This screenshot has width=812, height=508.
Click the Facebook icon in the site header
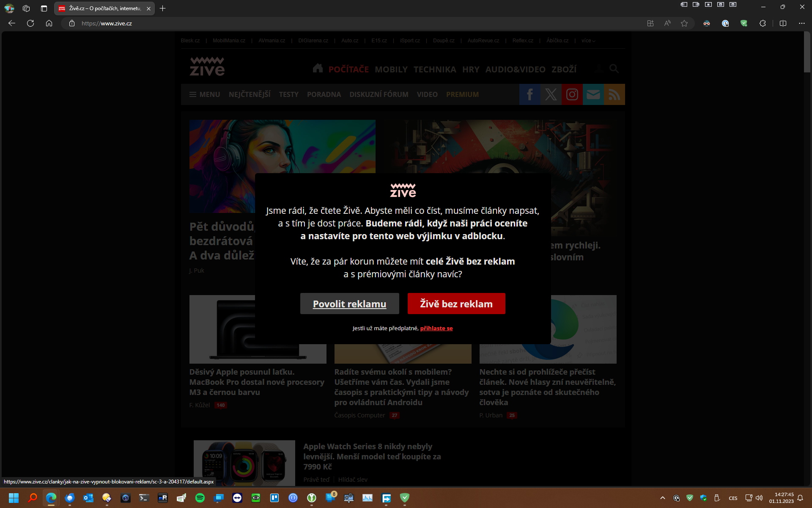529,94
